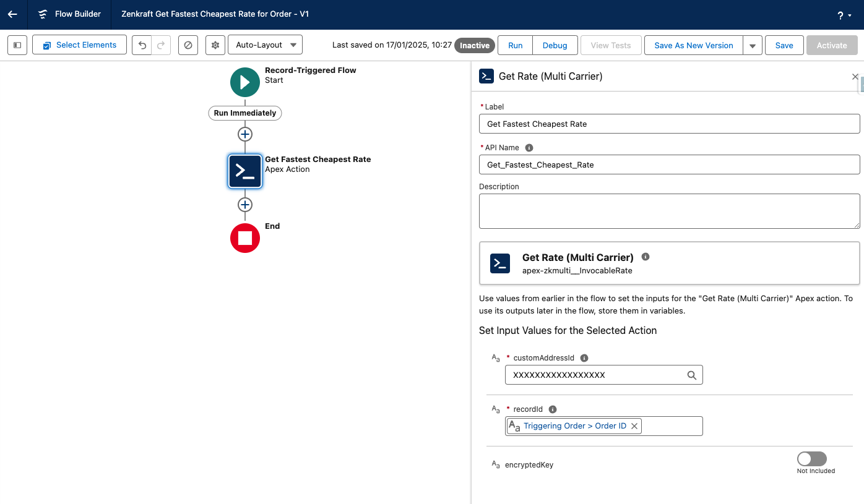Click the apex-zkmulti__InvocableRate text
Image resolution: width=864 pixels, height=504 pixels.
pyautogui.click(x=577, y=270)
